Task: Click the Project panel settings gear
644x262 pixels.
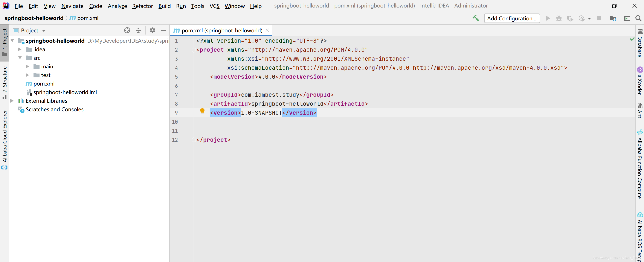Action: [x=152, y=30]
